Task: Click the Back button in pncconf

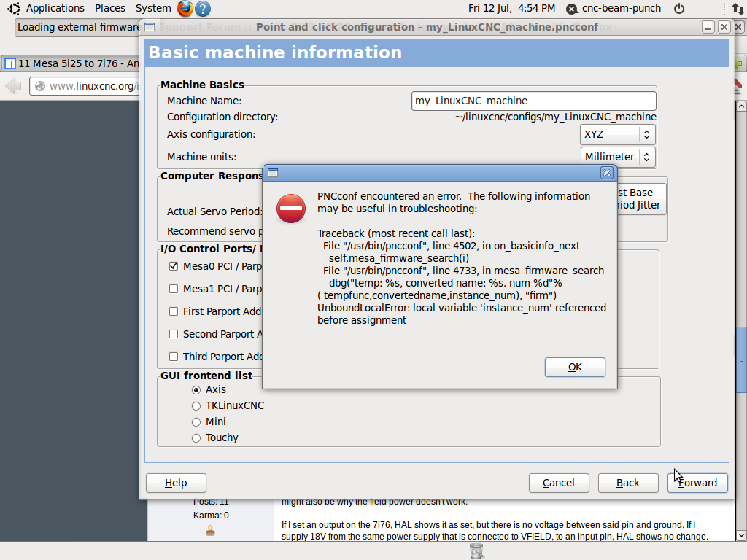Action: 628,483
